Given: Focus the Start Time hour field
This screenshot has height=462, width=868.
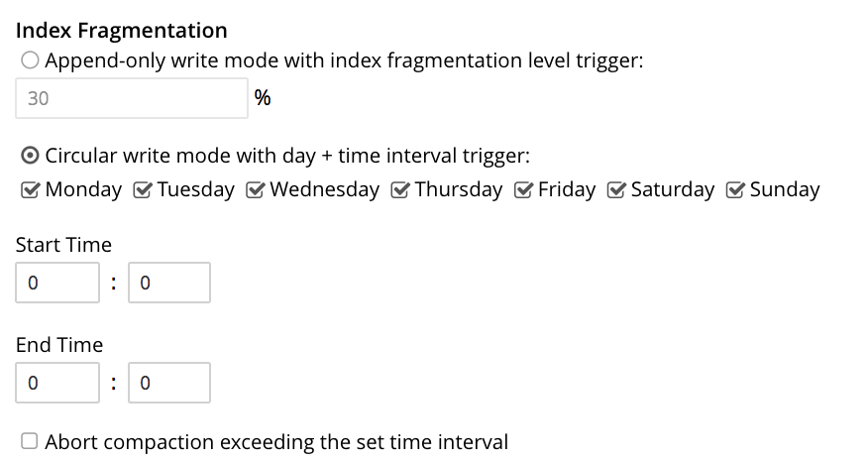Looking at the screenshot, I should (57, 283).
